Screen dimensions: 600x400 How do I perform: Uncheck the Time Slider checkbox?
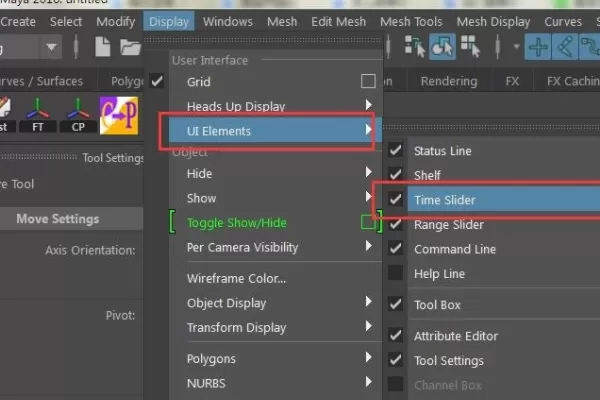(x=396, y=200)
